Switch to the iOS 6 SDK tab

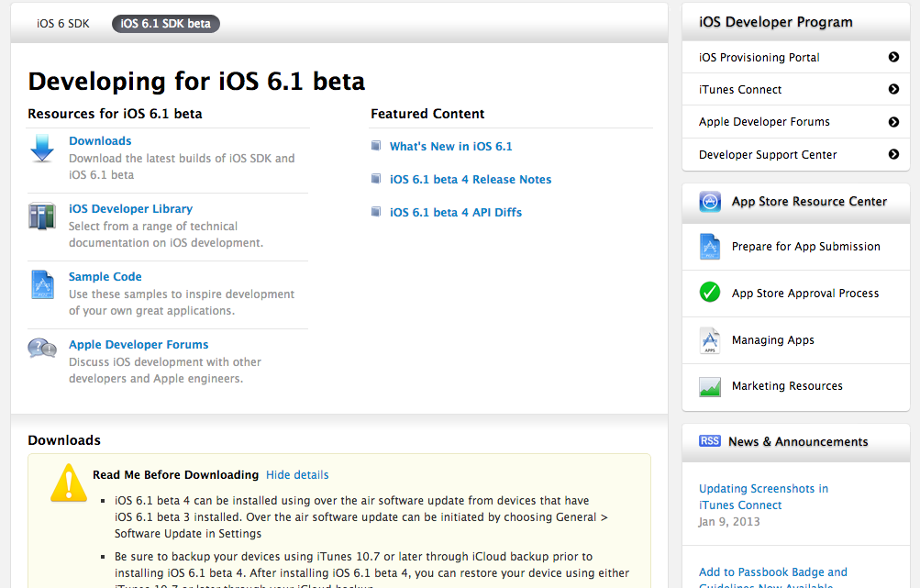63,24
